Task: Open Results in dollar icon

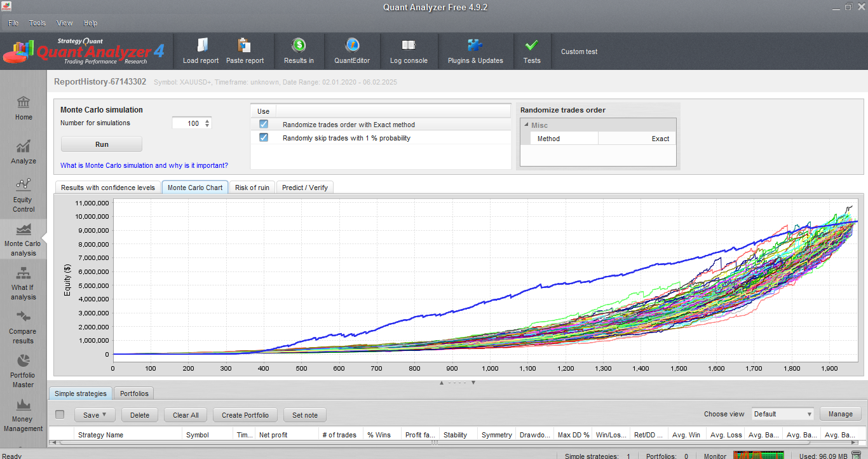Action: point(299,45)
